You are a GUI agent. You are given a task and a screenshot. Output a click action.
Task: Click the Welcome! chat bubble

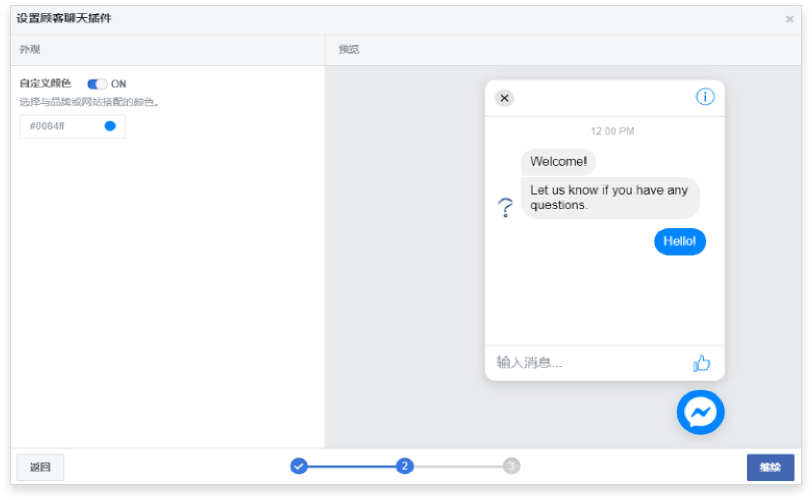pos(558,162)
